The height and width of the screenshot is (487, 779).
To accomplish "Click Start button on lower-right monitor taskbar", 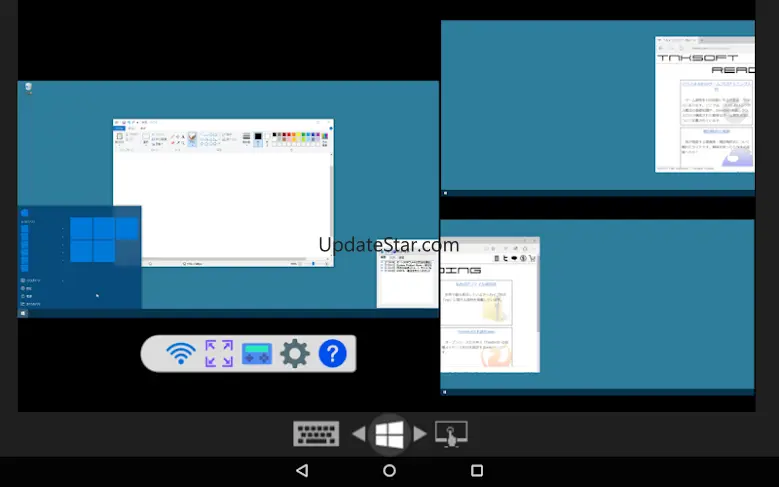I will (x=445, y=392).
